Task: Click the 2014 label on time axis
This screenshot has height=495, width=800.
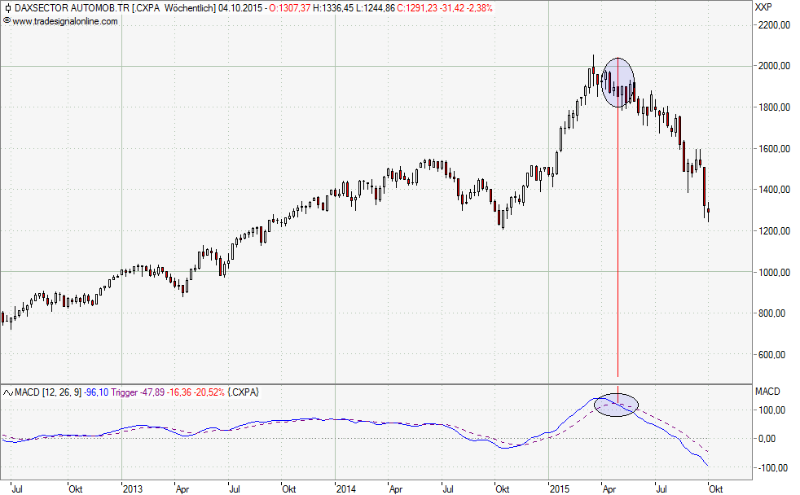Action: pos(345,488)
